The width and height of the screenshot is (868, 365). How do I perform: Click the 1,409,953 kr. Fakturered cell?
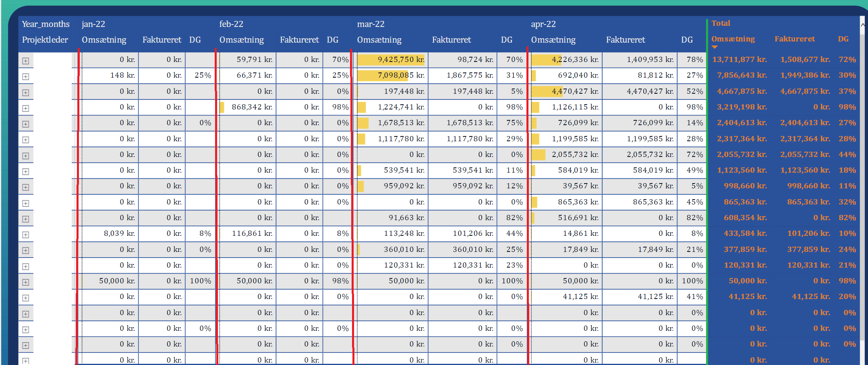[x=640, y=60]
